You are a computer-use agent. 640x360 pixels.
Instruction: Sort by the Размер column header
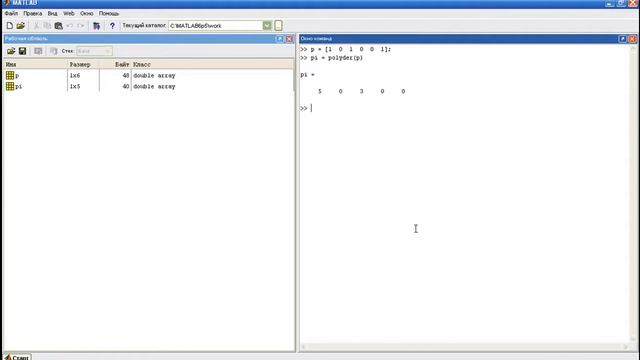(83, 64)
